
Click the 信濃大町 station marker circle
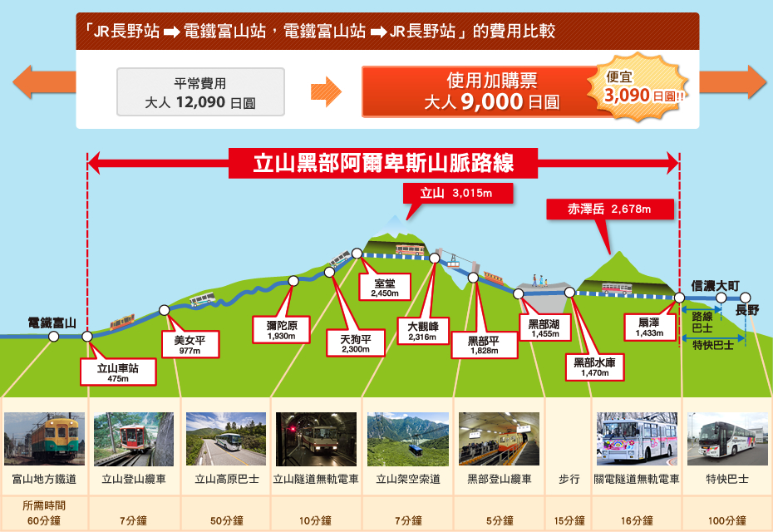coord(721,298)
